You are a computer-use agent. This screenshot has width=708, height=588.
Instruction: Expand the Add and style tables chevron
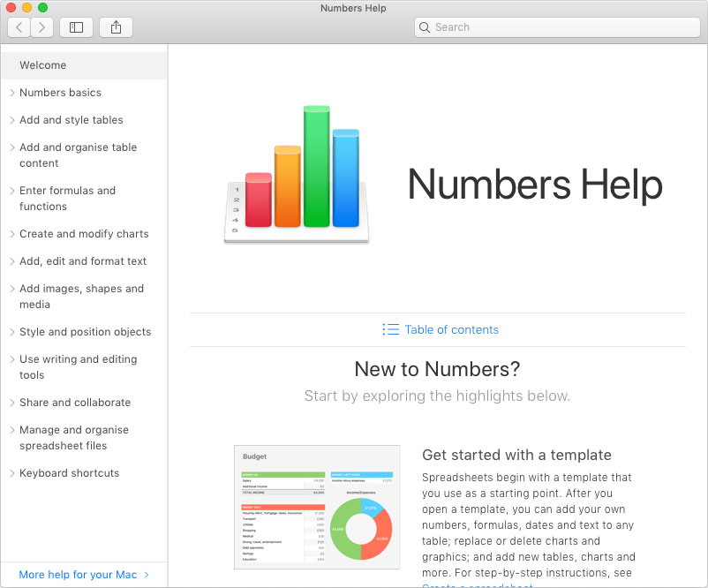(12, 120)
